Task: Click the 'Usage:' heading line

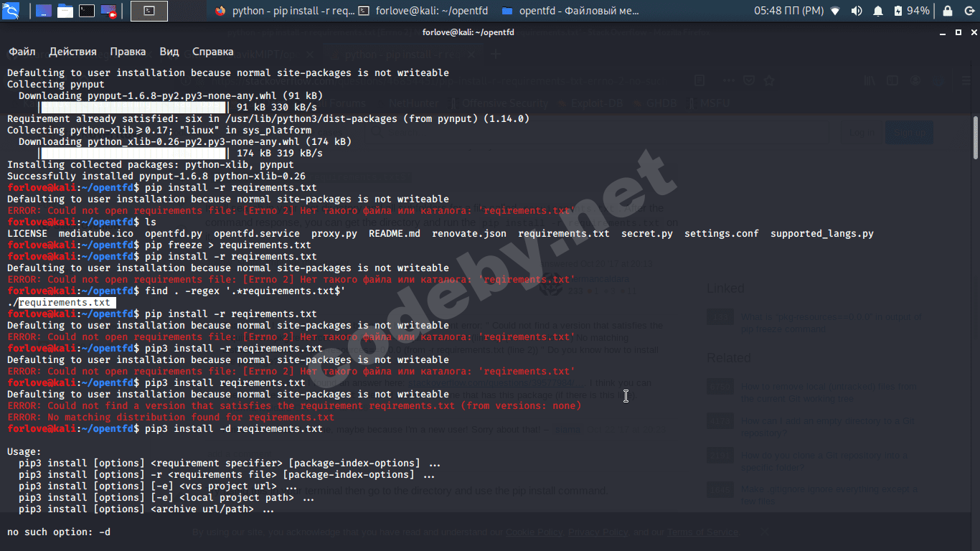Action: click(x=24, y=452)
